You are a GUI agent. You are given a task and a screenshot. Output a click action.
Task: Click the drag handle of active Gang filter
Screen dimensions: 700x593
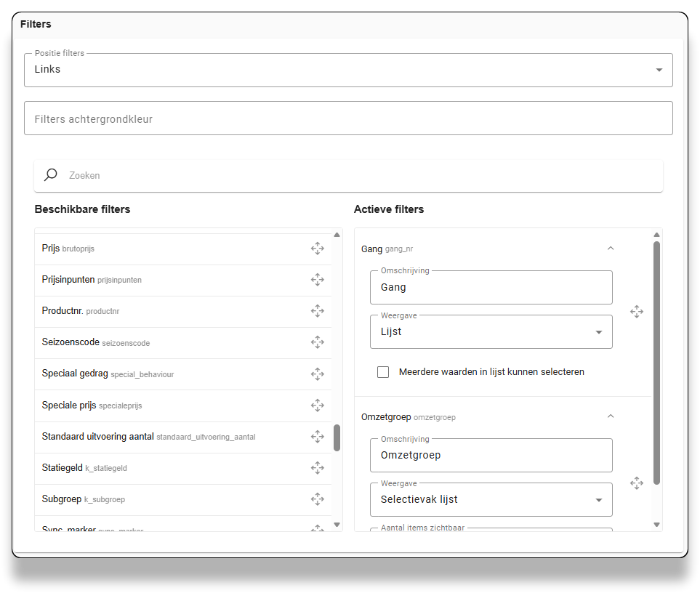637,312
